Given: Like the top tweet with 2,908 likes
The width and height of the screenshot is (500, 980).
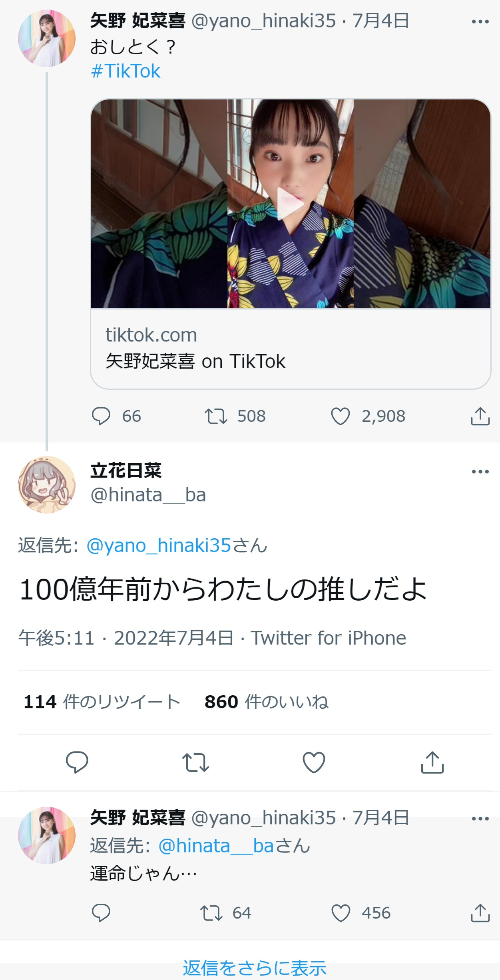Looking at the screenshot, I should [341, 416].
